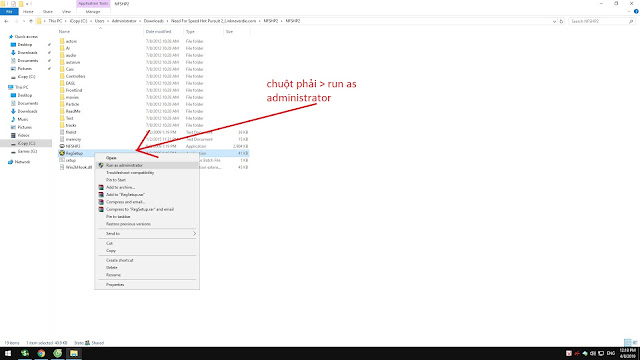Viewport: 640px width, 360px height.
Task: Open Windows Start button
Action: (8, 353)
